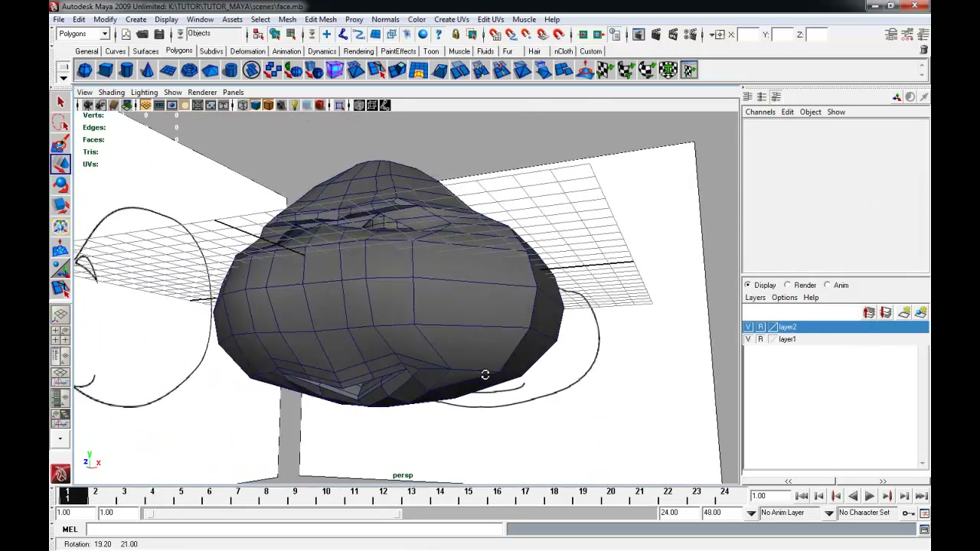Select the Render radio button
980x551 pixels.
(787, 285)
